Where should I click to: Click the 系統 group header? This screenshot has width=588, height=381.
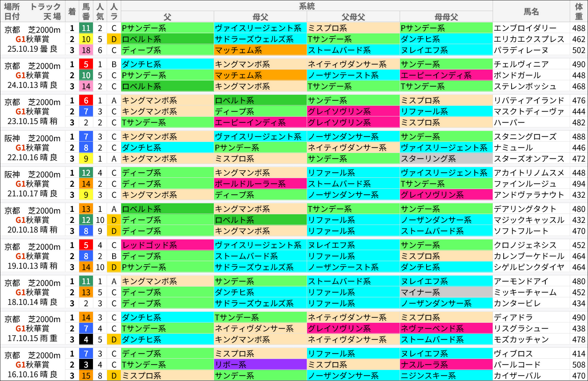coord(307,6)
